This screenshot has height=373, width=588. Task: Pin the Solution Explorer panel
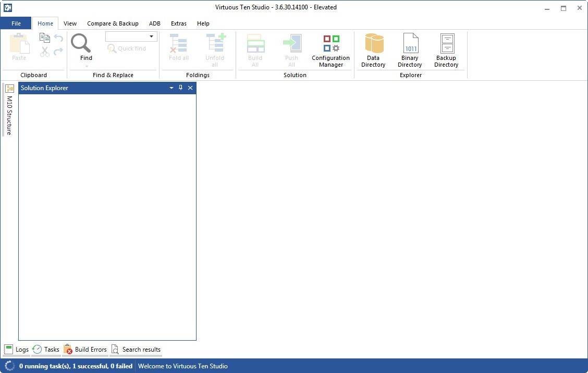tap(181, 88)
